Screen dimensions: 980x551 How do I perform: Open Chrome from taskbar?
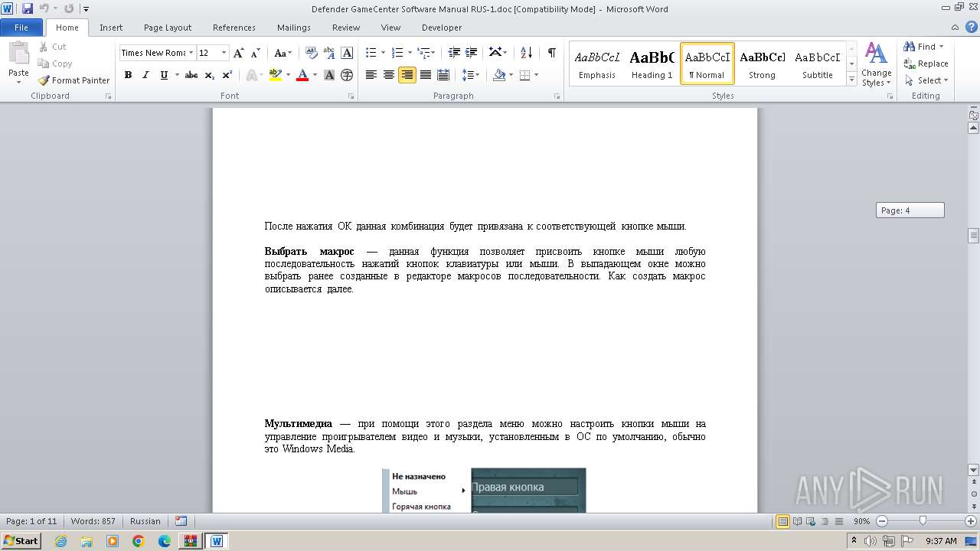pos(139,541)
